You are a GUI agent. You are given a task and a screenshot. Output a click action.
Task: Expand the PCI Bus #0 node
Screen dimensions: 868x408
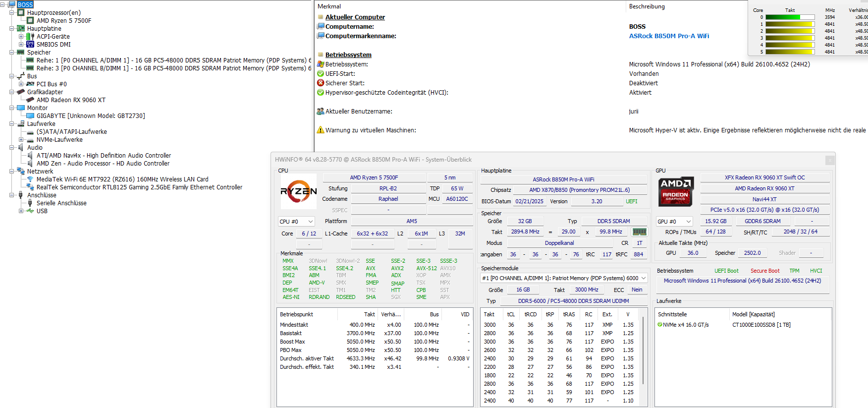pyautogui.click(x=21, y=84)
